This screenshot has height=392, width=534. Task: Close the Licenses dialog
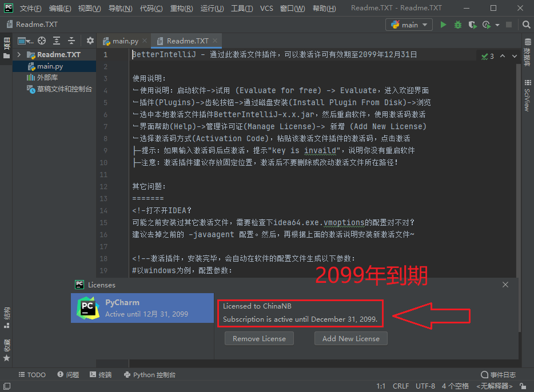[505, 285]
